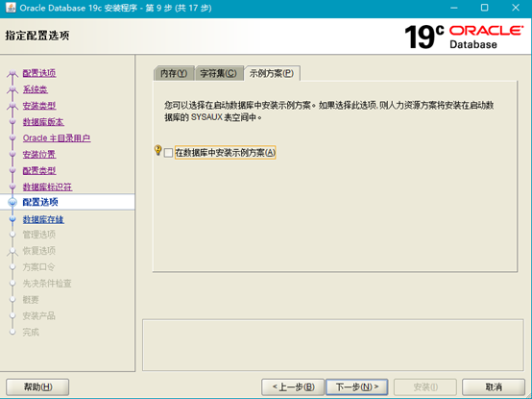Open the 配置类型 step link
The height and width of the screenshot is (399, 532).
pyautogui.click(x=39, y=171)
